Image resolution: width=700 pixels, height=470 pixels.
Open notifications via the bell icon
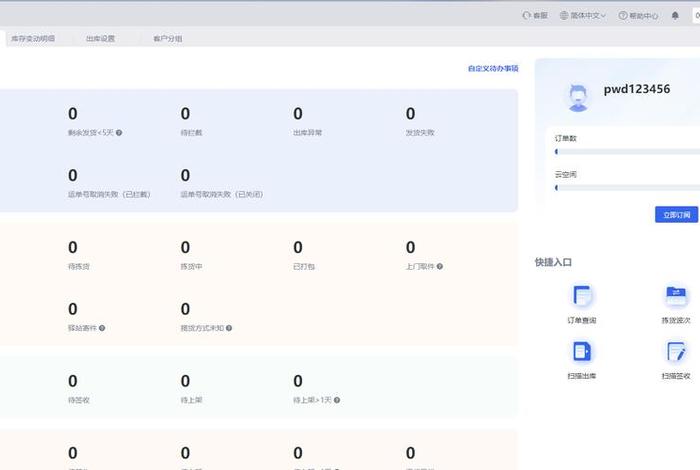coord(675,16)
